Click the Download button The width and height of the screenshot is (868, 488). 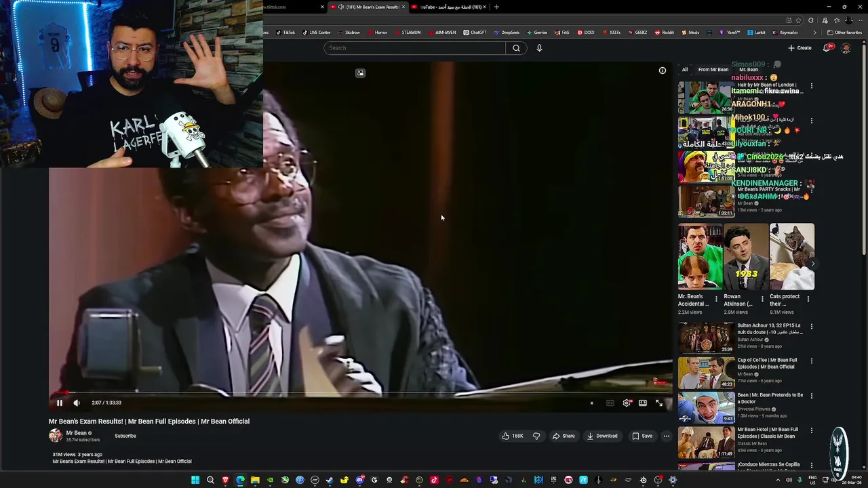[x=602, y=436]
